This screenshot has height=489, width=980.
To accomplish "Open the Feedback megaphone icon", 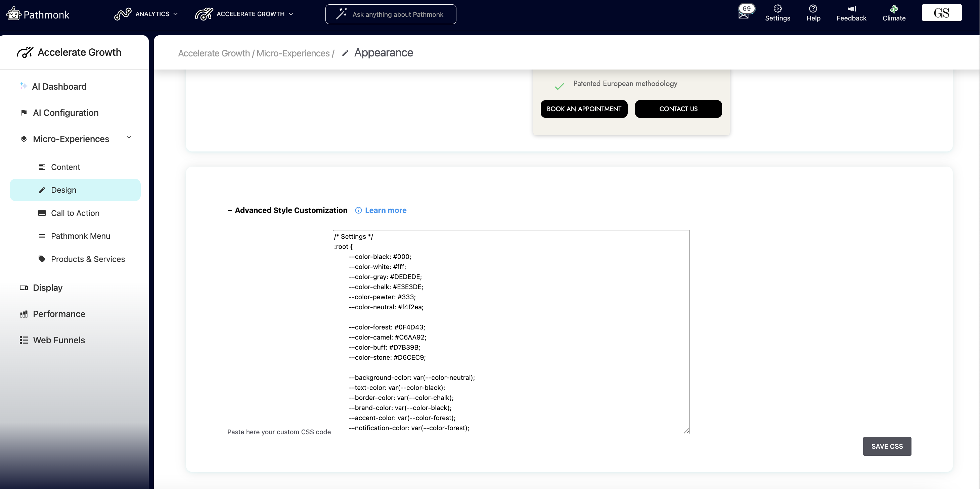I will point(851,9).
